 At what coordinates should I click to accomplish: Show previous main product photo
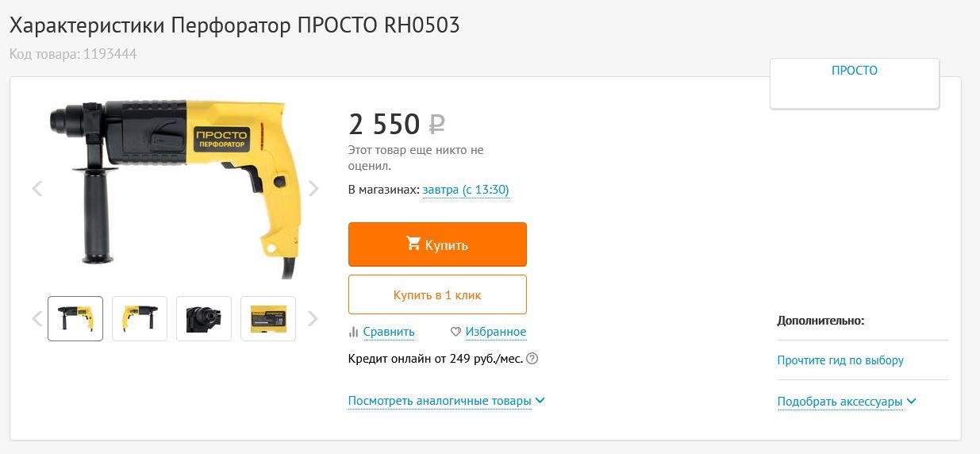point(37,188)
